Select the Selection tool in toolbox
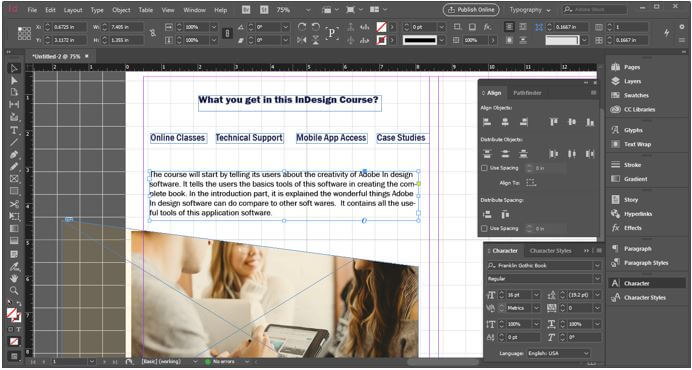Image resolution: width=692 pixels, height=370 pixels. point(14,68)
